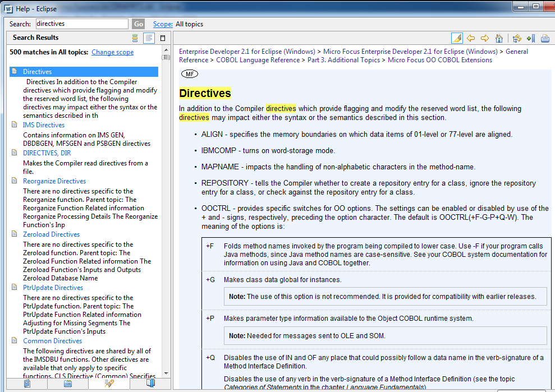555x392 pixels.
Task: Switch to the Index tab at bottom
Action: click(68, 384)
